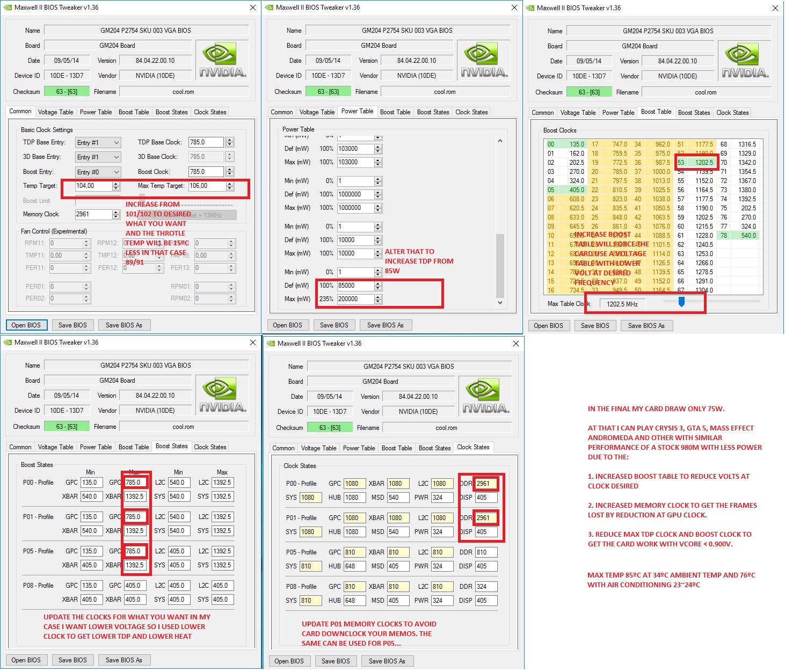The width and height of the screenshot is (785, 672).
Task: Click the P01 Profile DDR field in Clock States
Action: (486, 518)
